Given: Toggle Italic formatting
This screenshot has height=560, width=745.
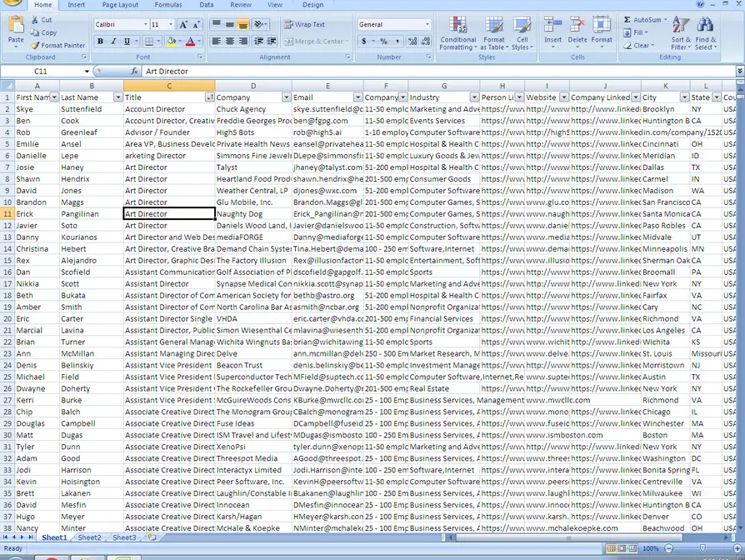Looking at the screenshot, I should pos(114,41).
